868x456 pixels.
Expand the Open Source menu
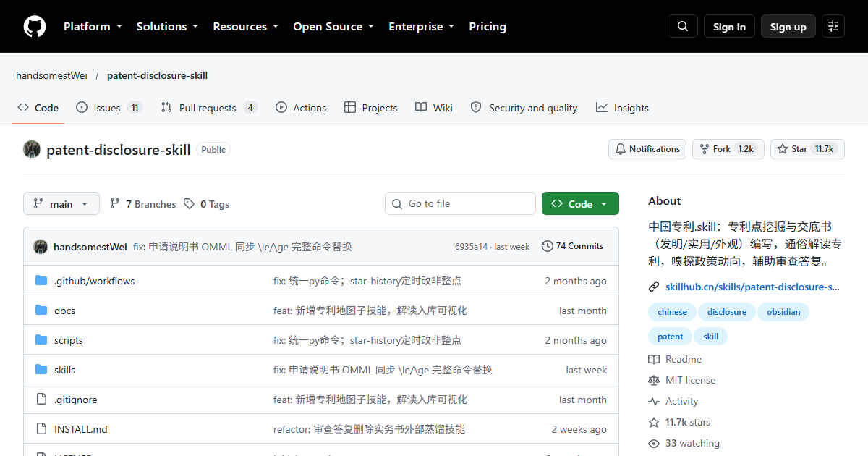(x=333, y=27)
